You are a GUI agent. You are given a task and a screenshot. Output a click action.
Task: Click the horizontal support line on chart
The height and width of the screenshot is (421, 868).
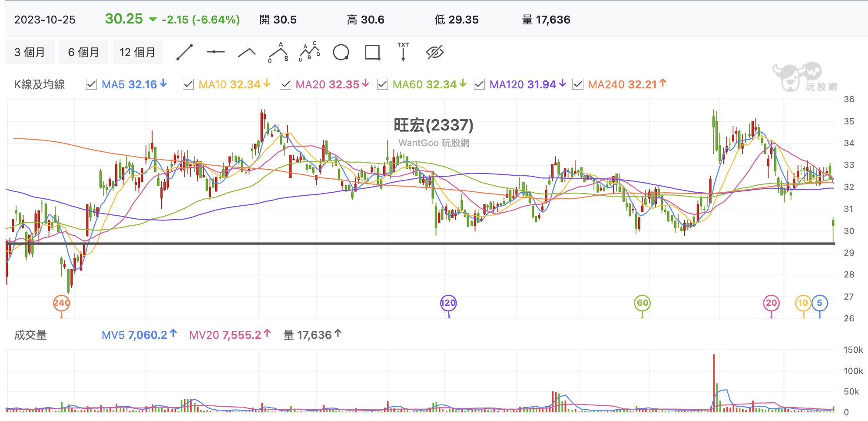pyautogui.click(x=420, y=244)
